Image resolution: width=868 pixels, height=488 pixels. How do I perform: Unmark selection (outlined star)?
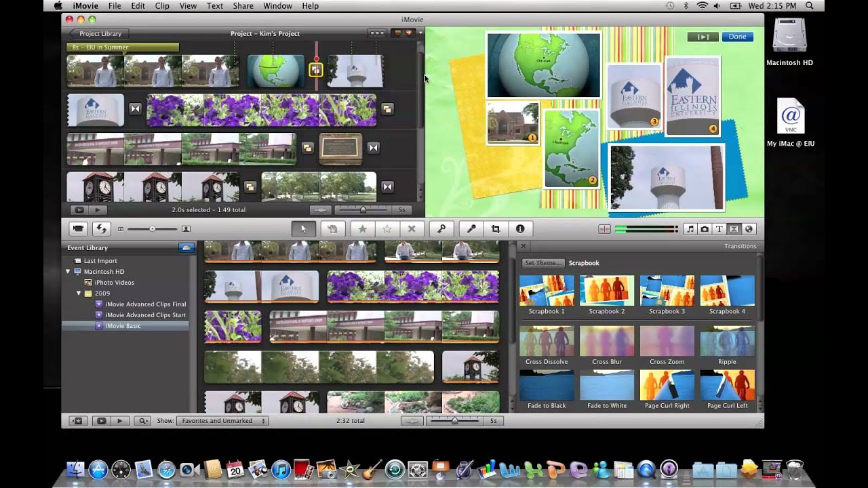pos(387,229)
